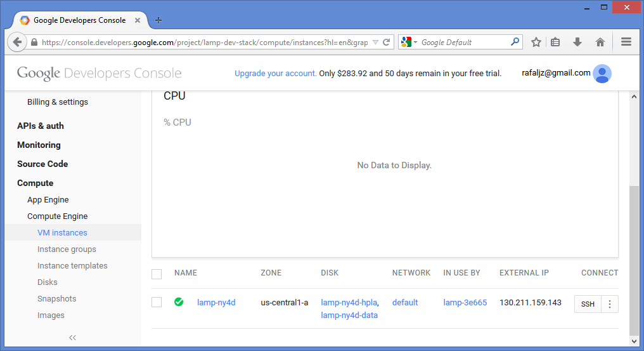Open Disks in sidebar
This screenshot has height=351, width=644.
pyautogui.click(x=48, y=282)
